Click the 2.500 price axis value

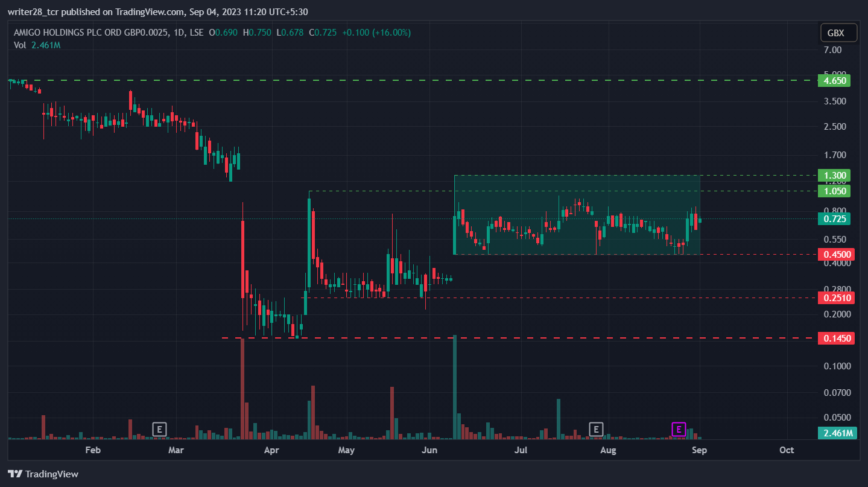(x=835, y=127)
